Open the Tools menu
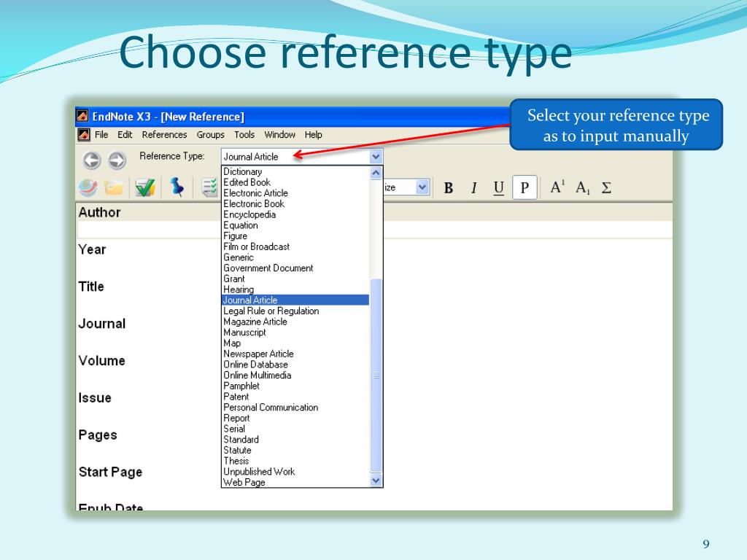Image resolution: width=747 pixels, height=560 pixels. pyautogui.click(x=244, y=135)
